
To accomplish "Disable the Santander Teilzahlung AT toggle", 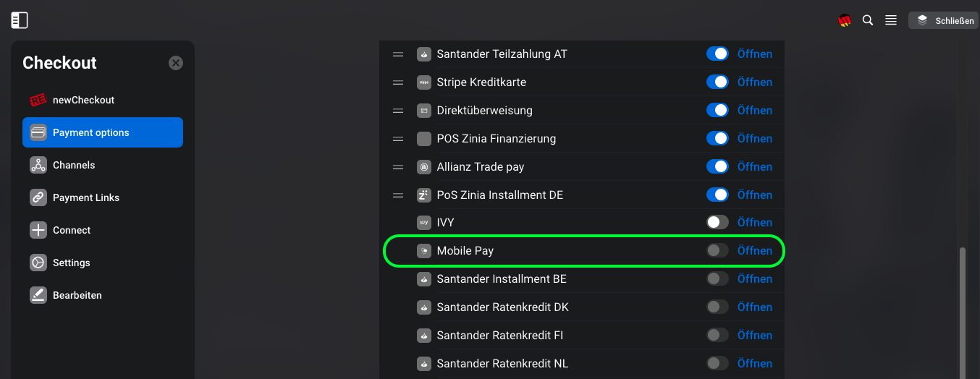I will pos(717,54).
